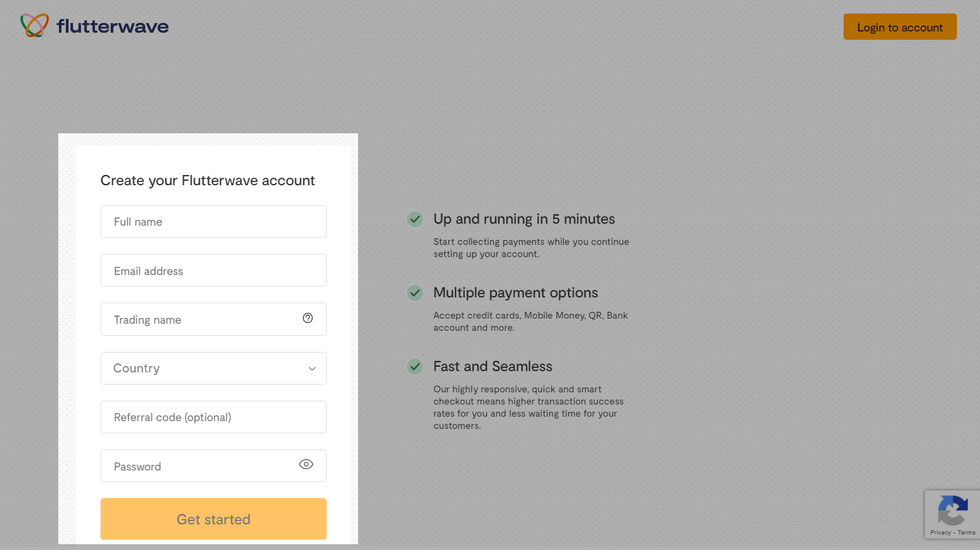Click the Flutterwave butterfly logo icon
This screenshot has height=550, width=980.
(x=35, y=26)
